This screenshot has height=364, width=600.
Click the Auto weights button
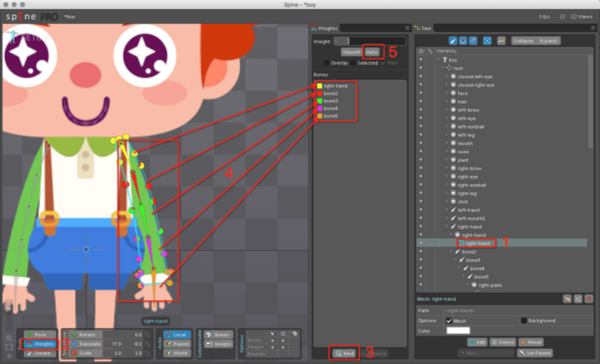371,52
